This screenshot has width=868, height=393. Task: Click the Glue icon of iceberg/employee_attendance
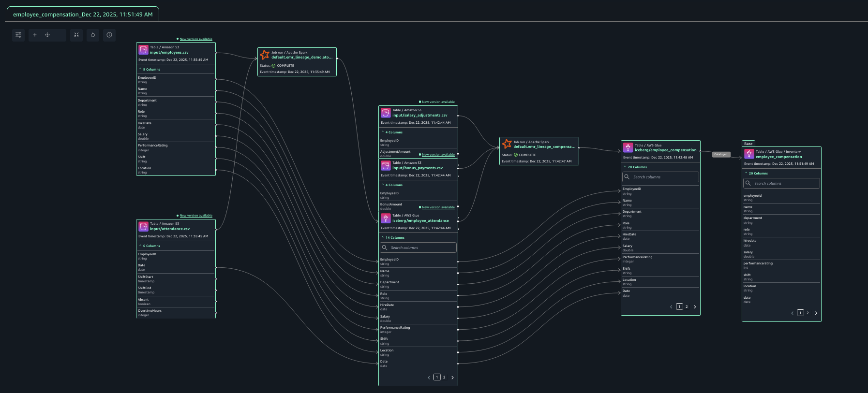pos(386,218)
